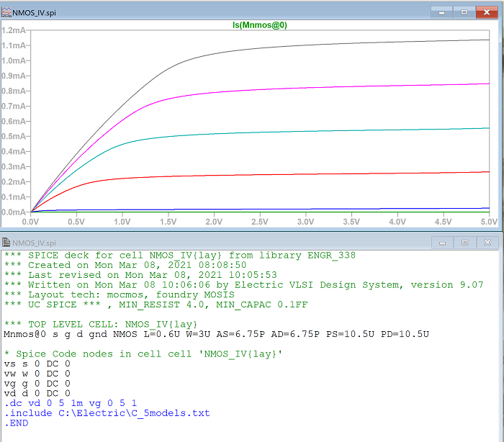Maximize the waveform plot window

[464, 12]
